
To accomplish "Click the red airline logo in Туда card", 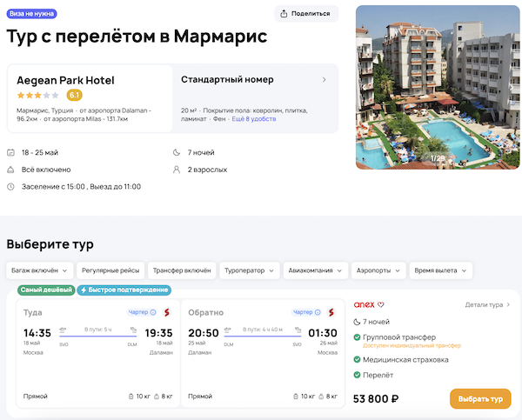I will pyautogui.click(x=165, y=312).
